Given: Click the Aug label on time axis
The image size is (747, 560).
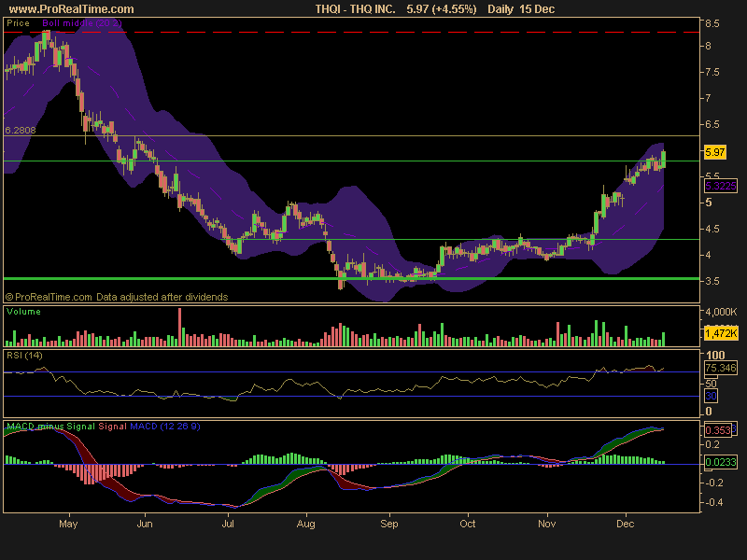Looking at the screenshot, I should [306, 524].
